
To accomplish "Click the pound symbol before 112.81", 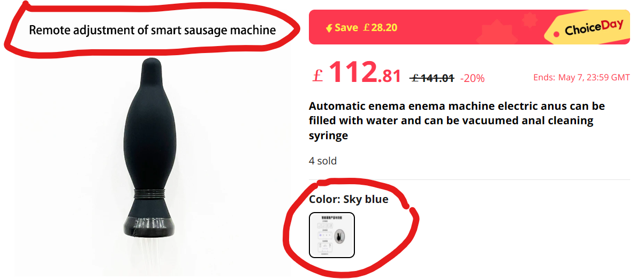I will coord(318,76).
